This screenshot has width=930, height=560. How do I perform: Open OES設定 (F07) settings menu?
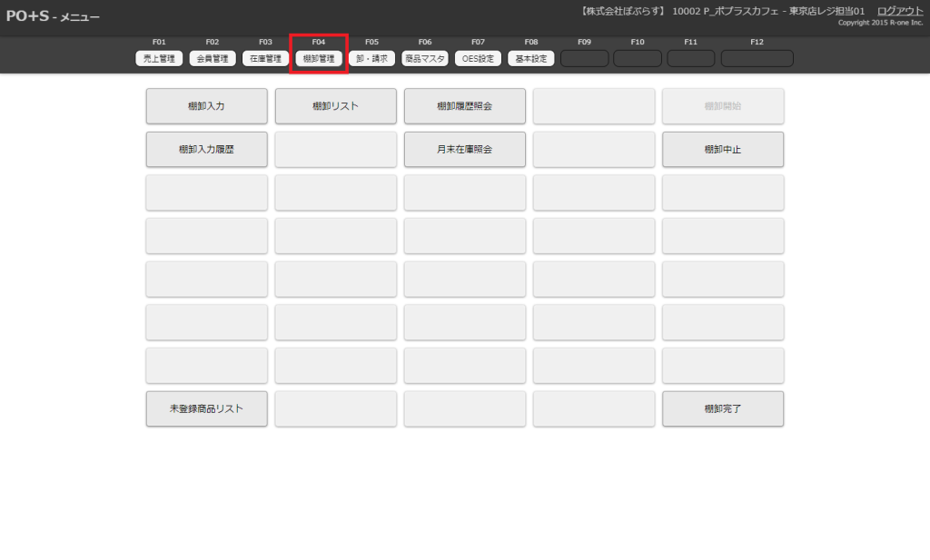pyautogui.click(x=478, y=59)
